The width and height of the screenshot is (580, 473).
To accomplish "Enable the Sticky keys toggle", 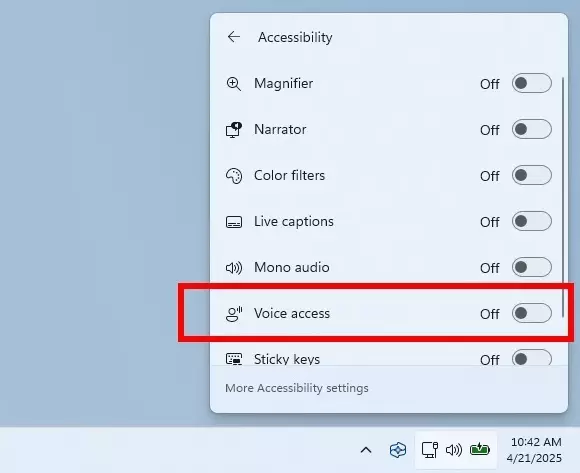I will pyautogui.click(x=532, y=357).
